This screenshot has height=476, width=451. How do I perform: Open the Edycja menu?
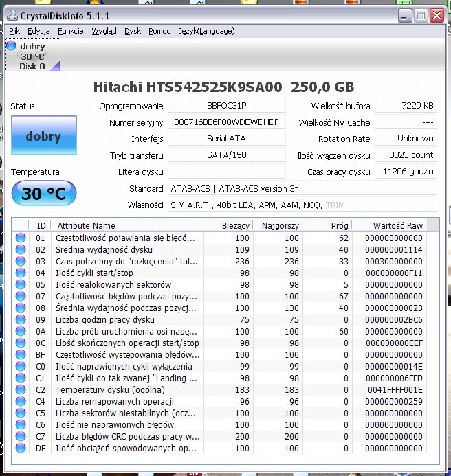38,31
